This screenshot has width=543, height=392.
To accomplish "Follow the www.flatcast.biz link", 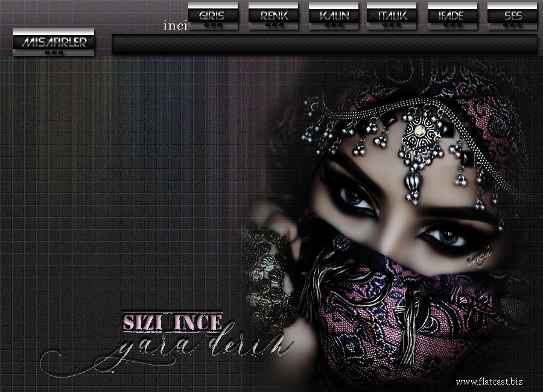I will [x=489, y=382].
